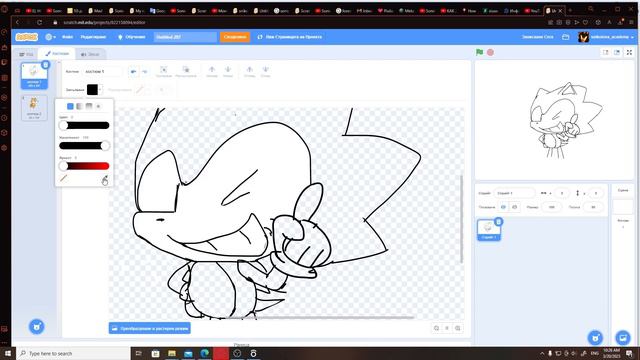Click the undo arrow in paint editor
Image resolution: width=640 pixels, height=360 pixels.
coord(133,71)
